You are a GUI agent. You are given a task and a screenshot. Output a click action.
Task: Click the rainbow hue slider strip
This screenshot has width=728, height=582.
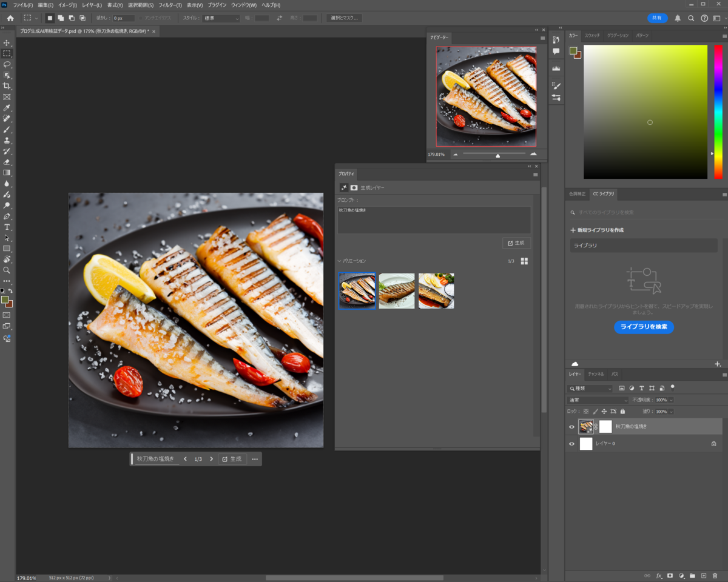click(718, 112)
